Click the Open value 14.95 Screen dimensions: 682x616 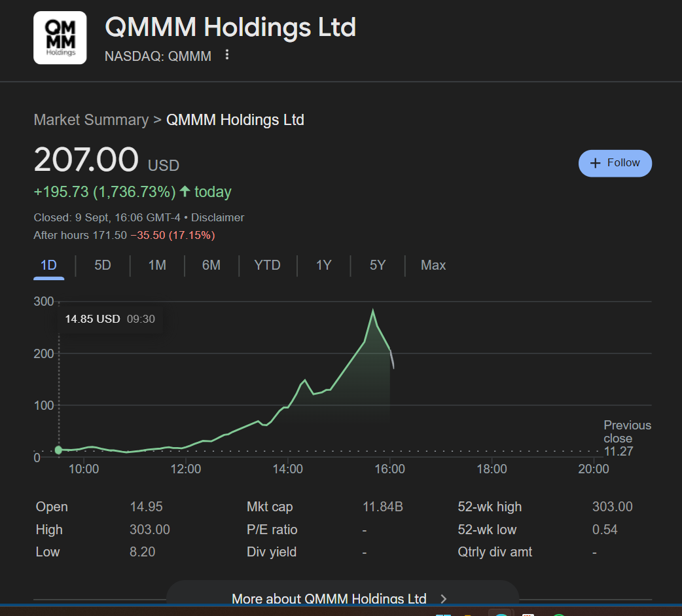tap(146, 507)
